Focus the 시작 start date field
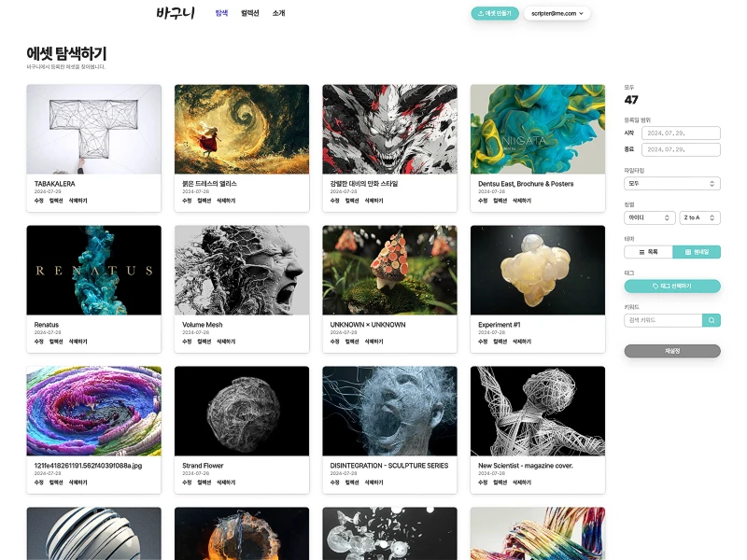 click(x=681, y=133)
